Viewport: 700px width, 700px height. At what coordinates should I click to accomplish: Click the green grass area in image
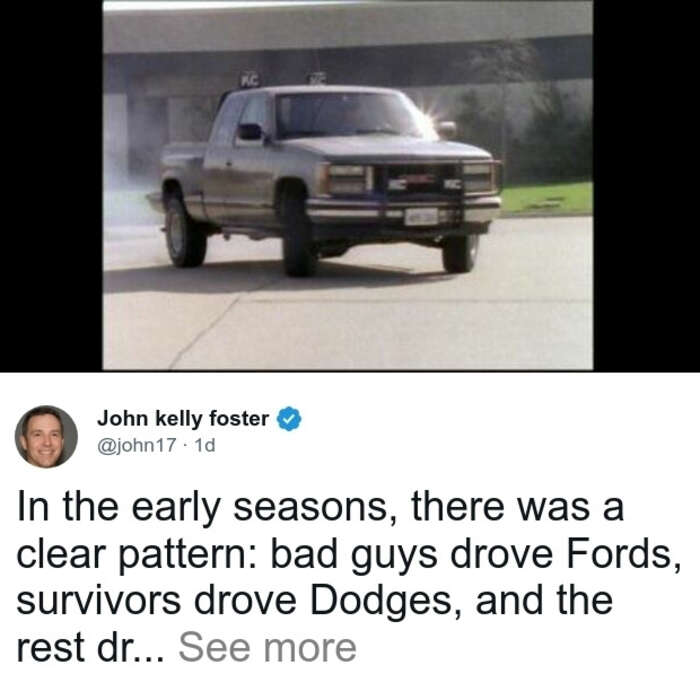[547, 198]
